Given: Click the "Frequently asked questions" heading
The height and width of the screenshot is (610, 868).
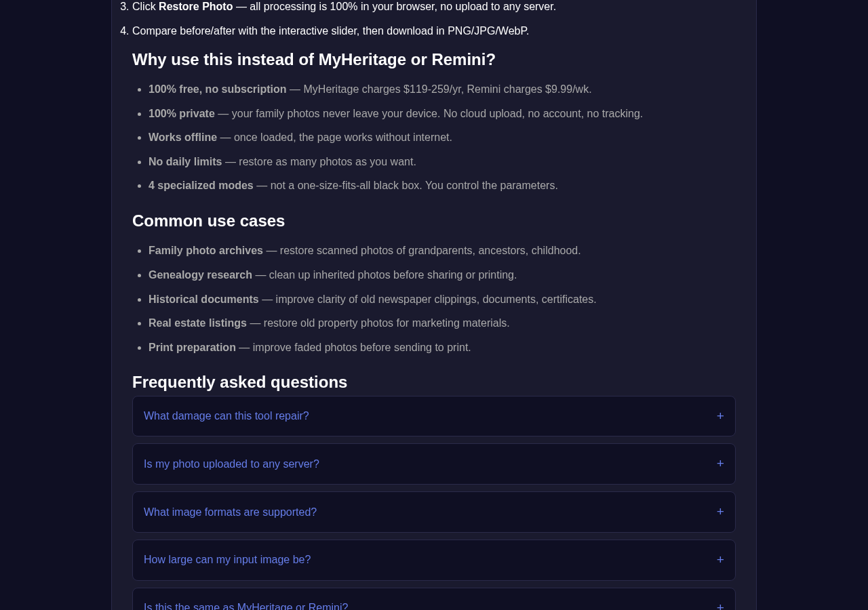Looking at the screenshot, I should [239, 382].
